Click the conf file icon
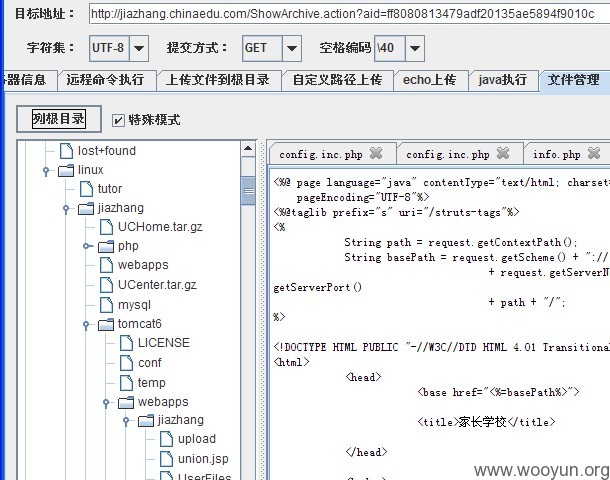This screenshot has width=610, height=480. click(x=126, y=363)
